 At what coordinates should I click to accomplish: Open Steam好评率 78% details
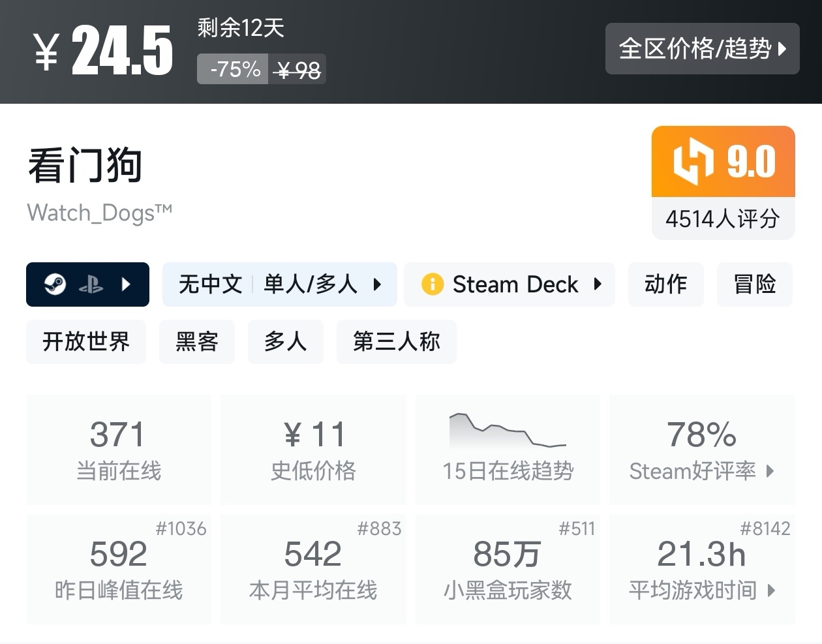tap(702, 449)
